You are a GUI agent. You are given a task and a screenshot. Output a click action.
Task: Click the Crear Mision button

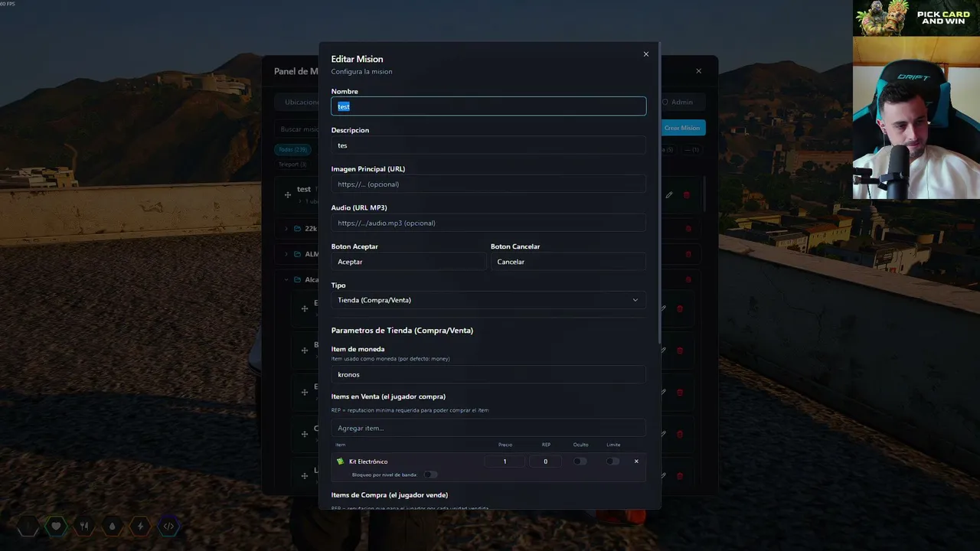681,129
